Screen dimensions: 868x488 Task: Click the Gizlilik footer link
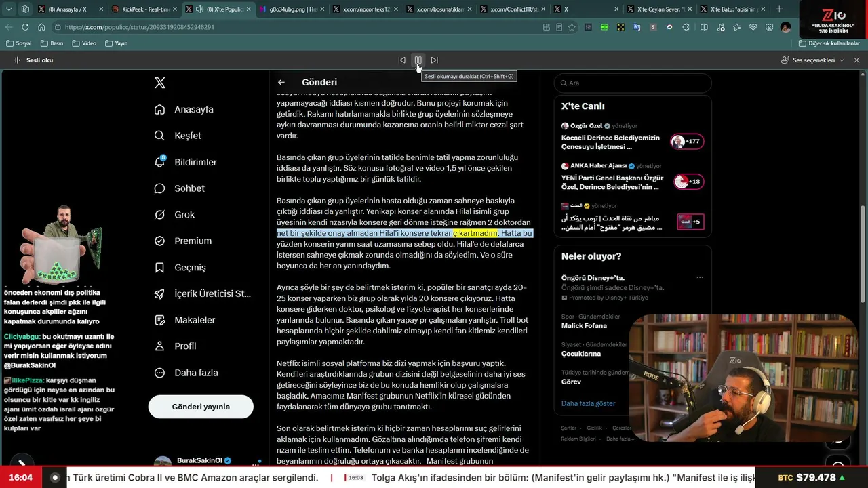594,428
